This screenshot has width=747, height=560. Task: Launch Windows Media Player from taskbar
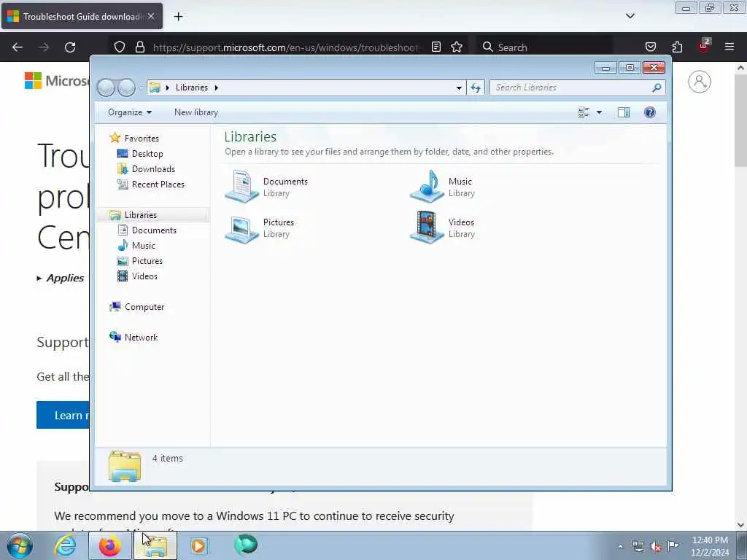(x=198, y=545)
